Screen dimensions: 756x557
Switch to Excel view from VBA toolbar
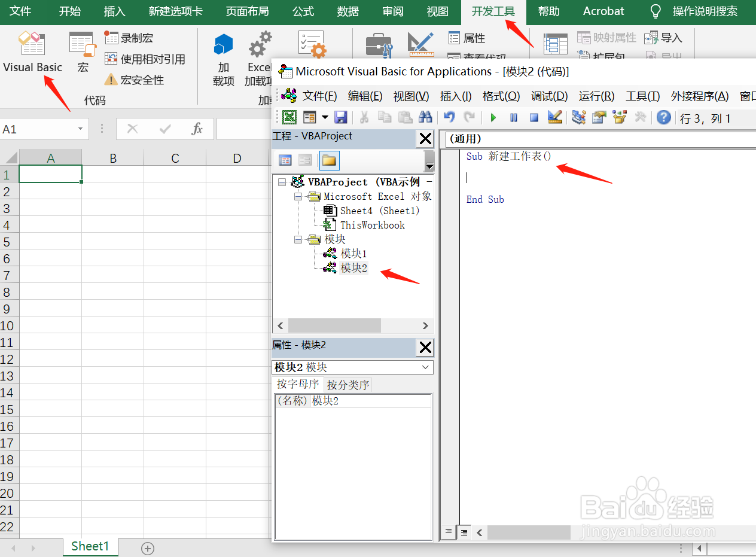click(289, 117)
